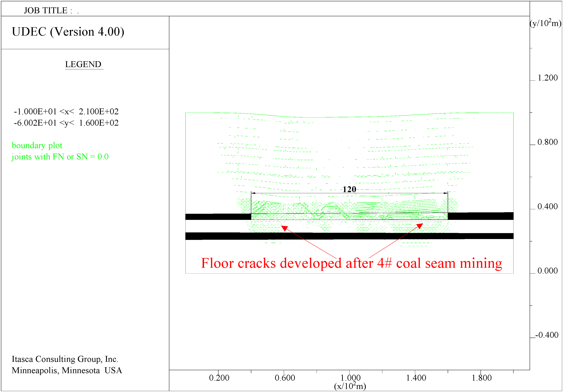Click the right red arrowhead
This screenshot has height=392, width=563.
[420, 226]
